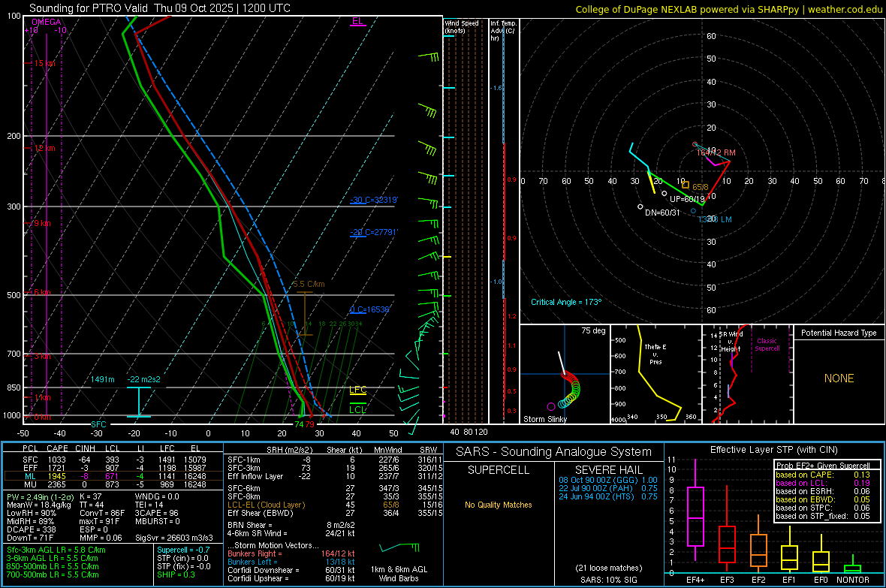Click the 'SR Wind v. Height' inset title

(731, 342)
